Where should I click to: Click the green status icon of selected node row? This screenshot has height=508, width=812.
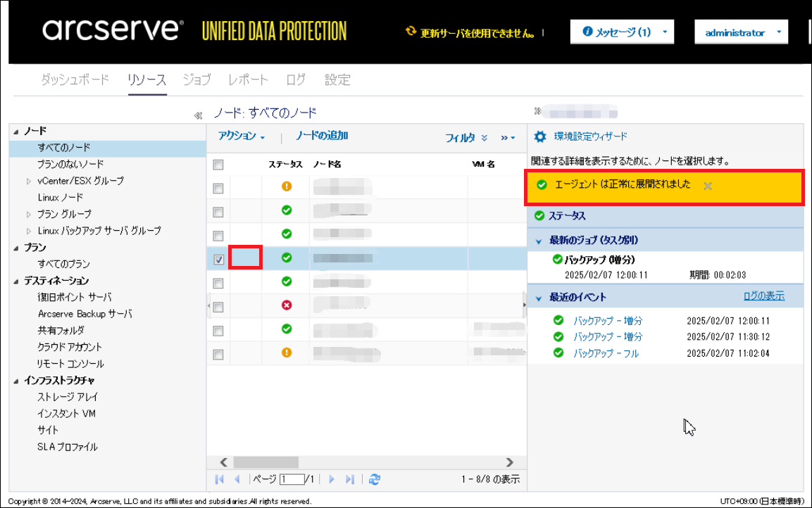tap(287, 258)
